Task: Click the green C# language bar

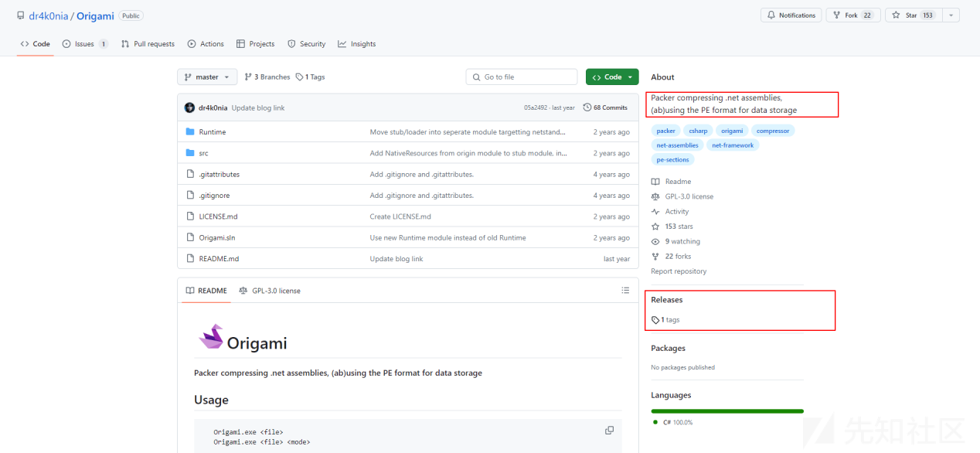Action: click(727, 411)
